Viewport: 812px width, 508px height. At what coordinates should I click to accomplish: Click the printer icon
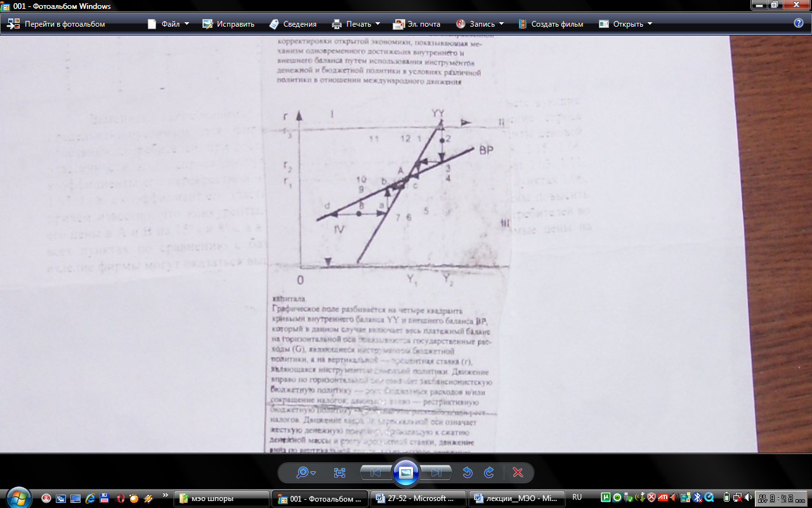[x=337, y=24]
